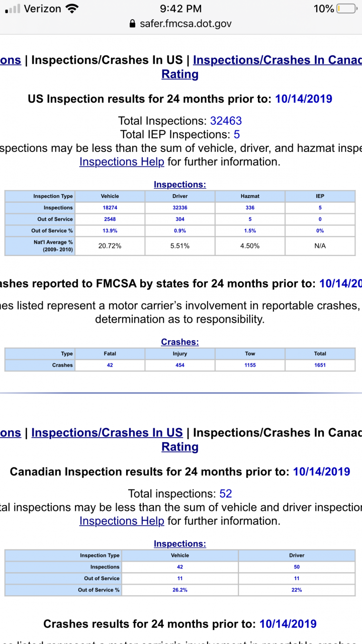Tap the cellular signal bars icon
362x644 pixels.
[12, 9]
